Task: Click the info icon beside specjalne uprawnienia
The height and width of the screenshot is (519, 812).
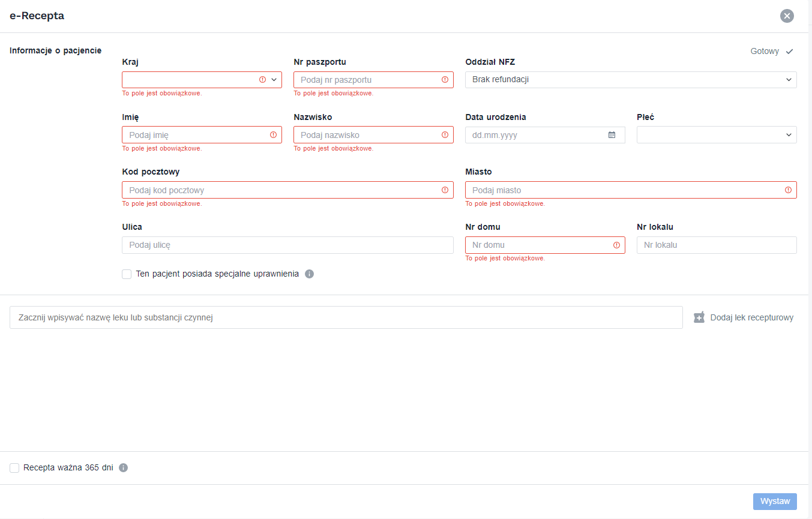Action: [310, 274]
